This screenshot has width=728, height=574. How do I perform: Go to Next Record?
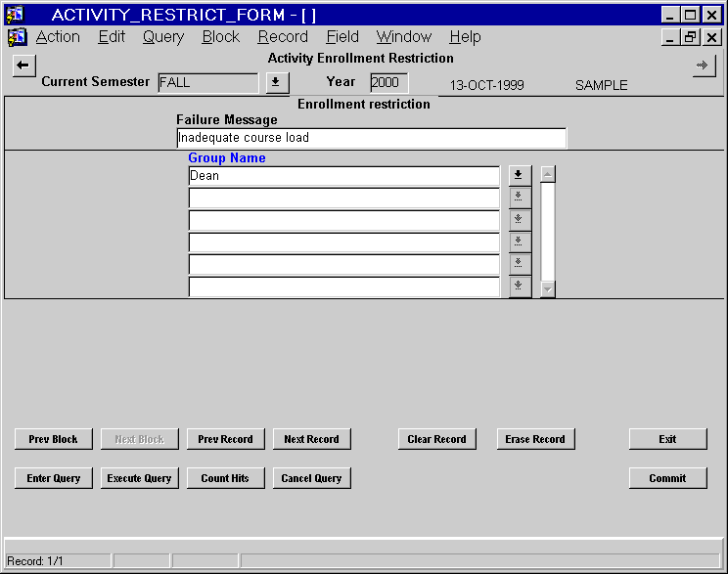(311, 439)
